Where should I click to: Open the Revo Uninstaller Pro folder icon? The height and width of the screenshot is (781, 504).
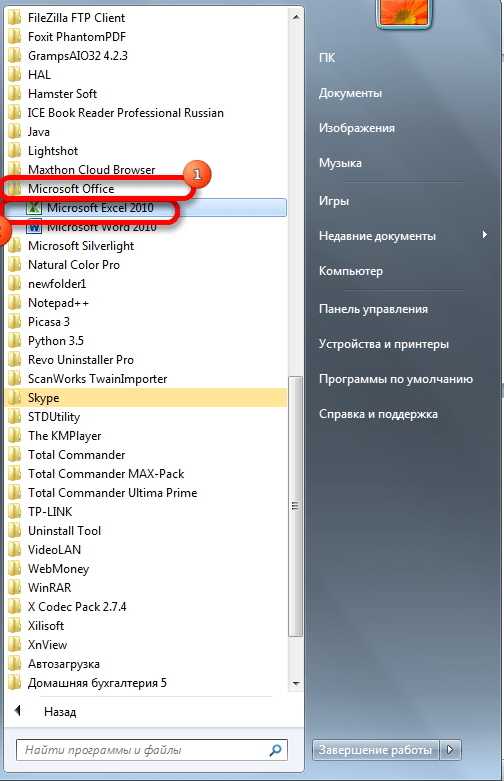pos(15,360)
